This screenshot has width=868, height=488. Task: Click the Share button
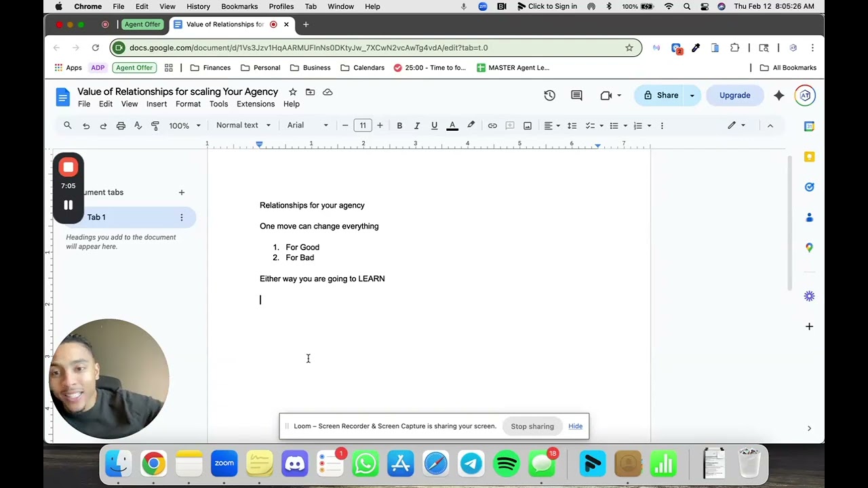point(660,96)
